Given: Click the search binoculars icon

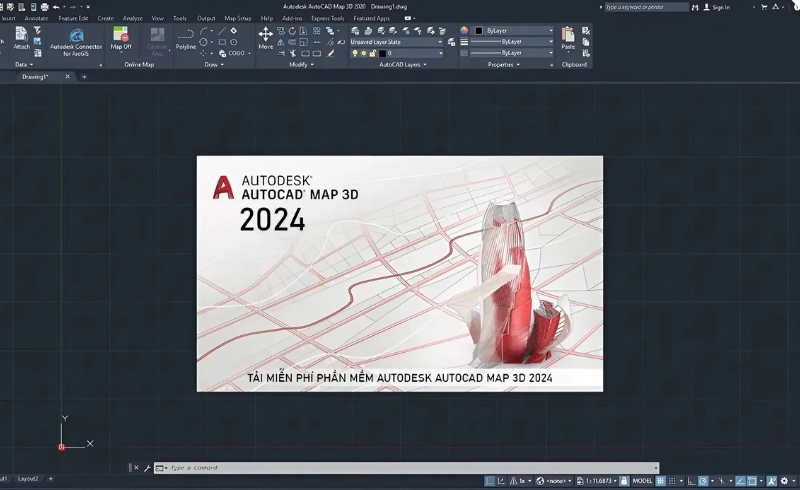Looking at the screenshot, I should coord(695,7).
